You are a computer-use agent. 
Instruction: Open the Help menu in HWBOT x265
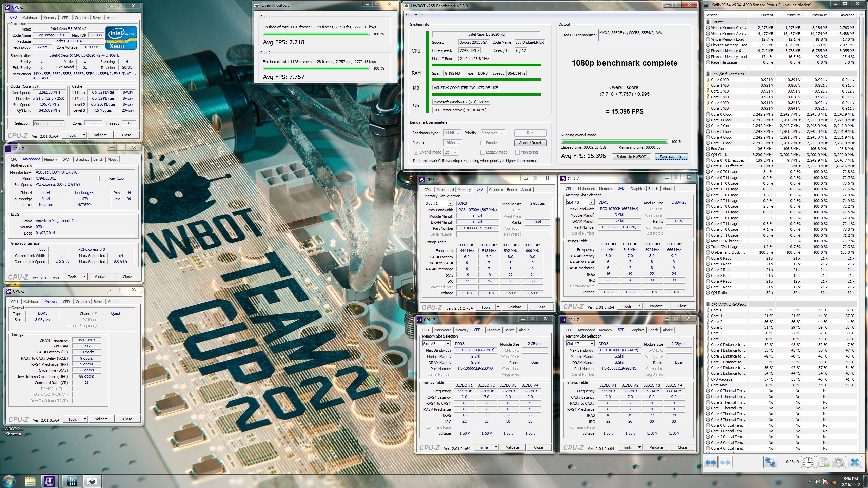click(418, 15)
